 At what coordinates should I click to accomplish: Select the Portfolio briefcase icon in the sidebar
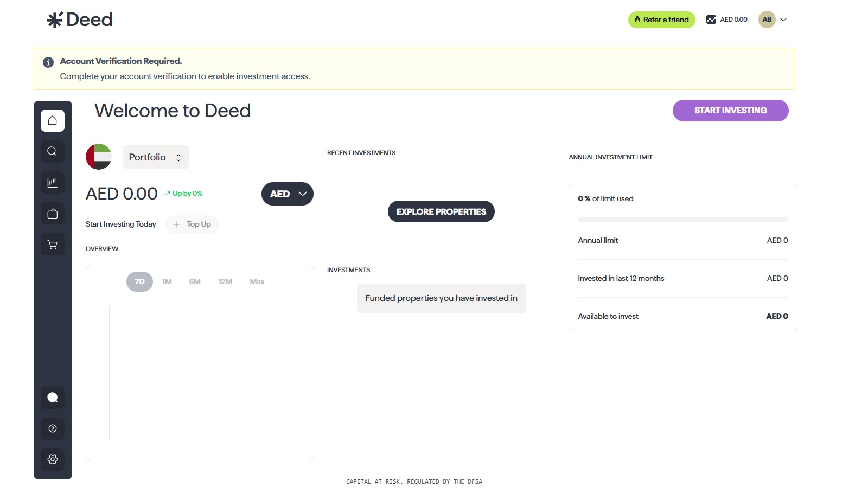[x=52, y=213]
